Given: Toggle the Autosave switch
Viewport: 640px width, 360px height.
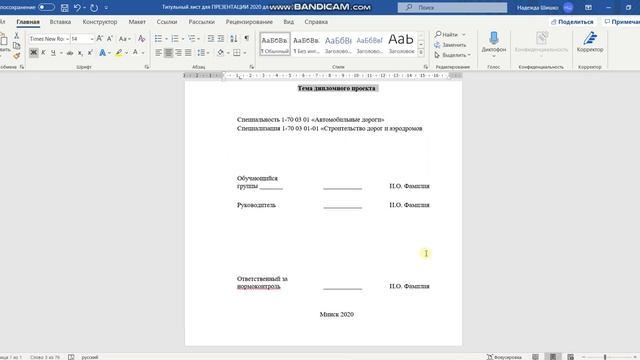Looking at the screenshot, I should (x=46, y=7).
